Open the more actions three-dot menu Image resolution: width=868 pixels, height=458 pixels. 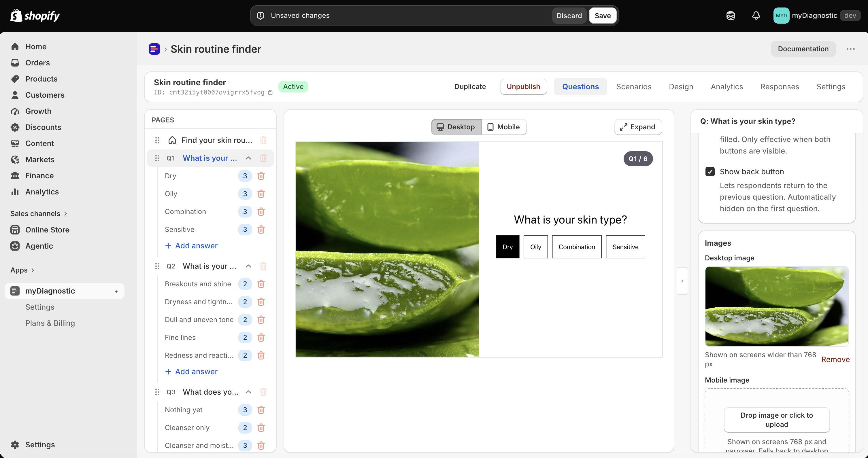[850, 49]
